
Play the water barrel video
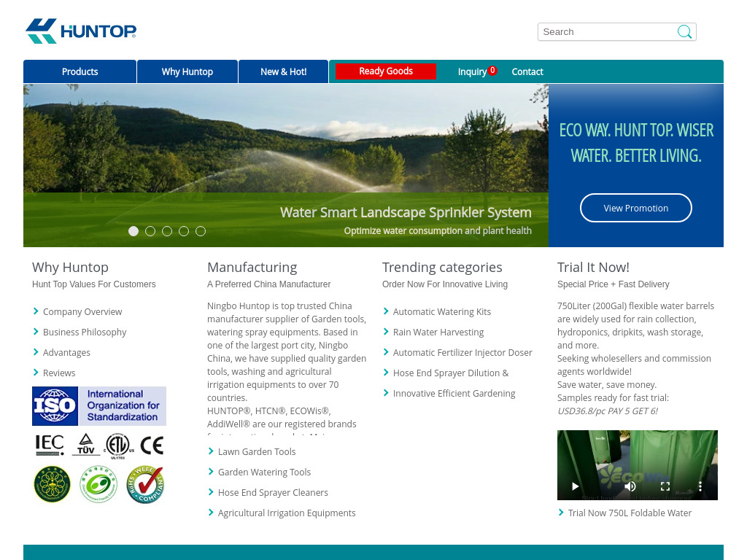pos(575,486)
